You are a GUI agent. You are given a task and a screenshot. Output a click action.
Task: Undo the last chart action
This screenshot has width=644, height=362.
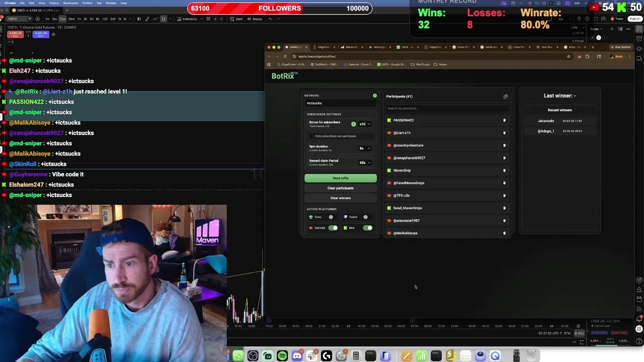coord(270,19)
